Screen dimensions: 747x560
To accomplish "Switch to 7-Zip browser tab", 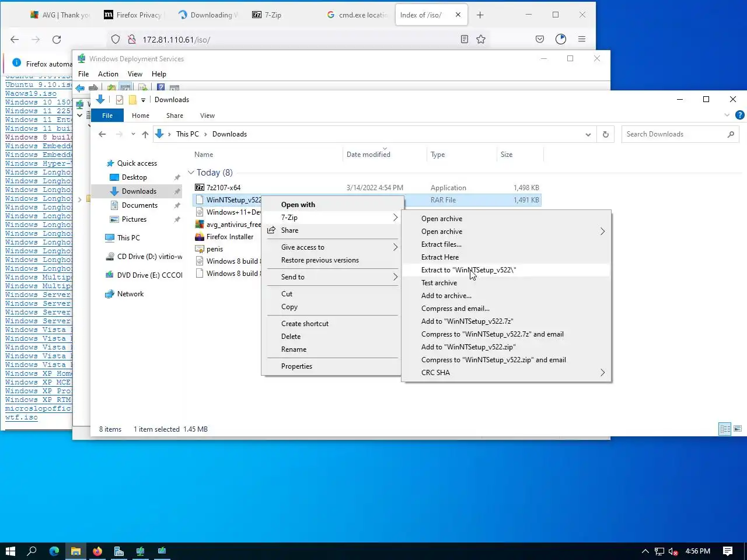I will point(273,15).
